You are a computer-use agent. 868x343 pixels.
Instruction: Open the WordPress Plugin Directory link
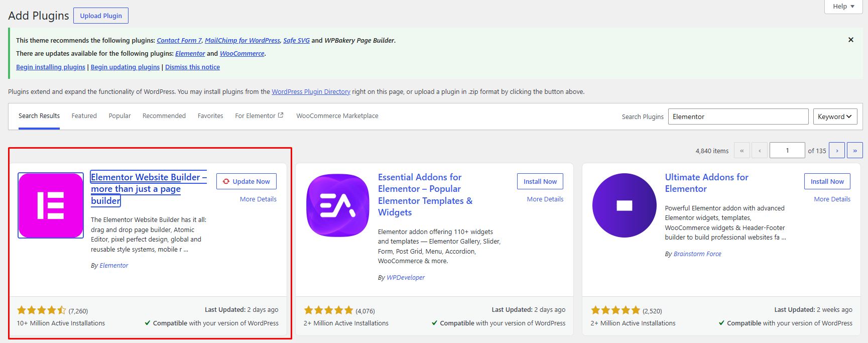[311, 91]
